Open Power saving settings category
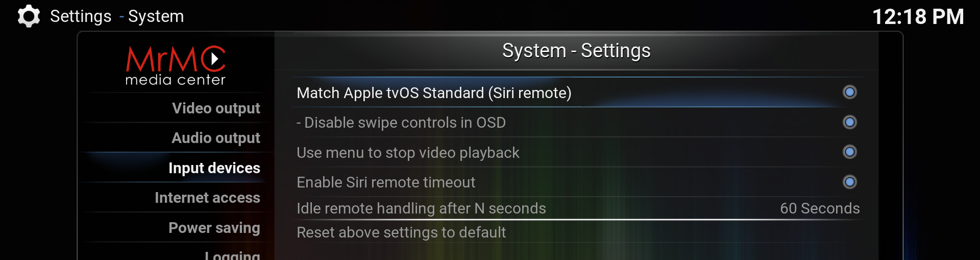 coord(214,228)
